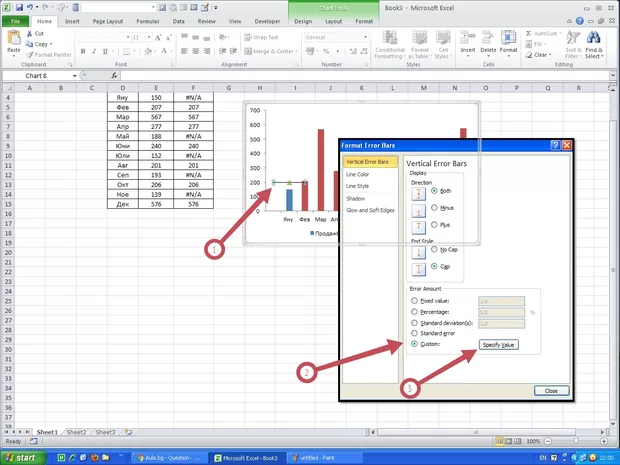Click the Save icon in Quick Access toolbar

coord(19,8)
